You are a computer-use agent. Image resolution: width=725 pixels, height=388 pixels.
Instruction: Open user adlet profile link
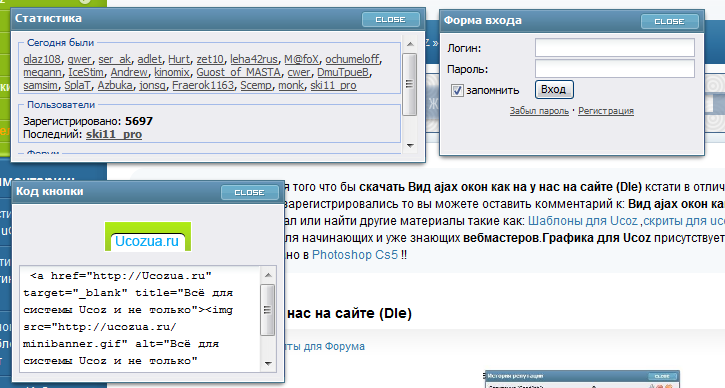pos(149,59)
